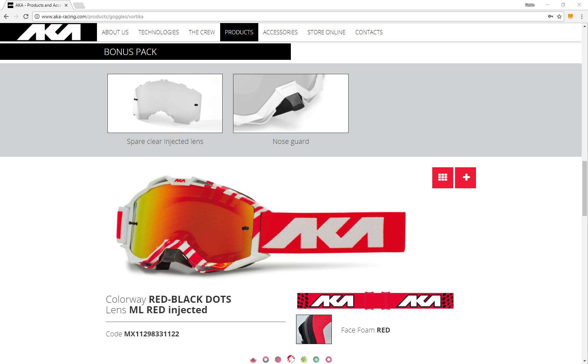Select the red-white striped colorway dot
588x364 pixels.
click(x=291, y=359)
